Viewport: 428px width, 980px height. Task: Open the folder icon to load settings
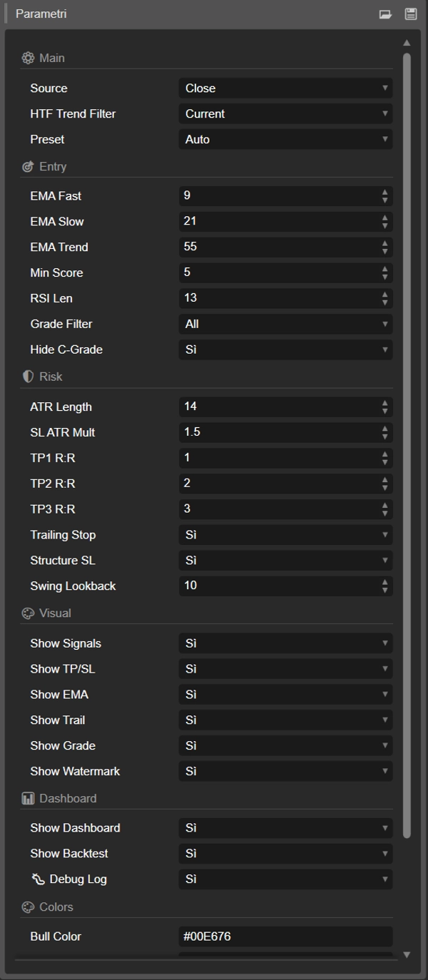(387, 13)
